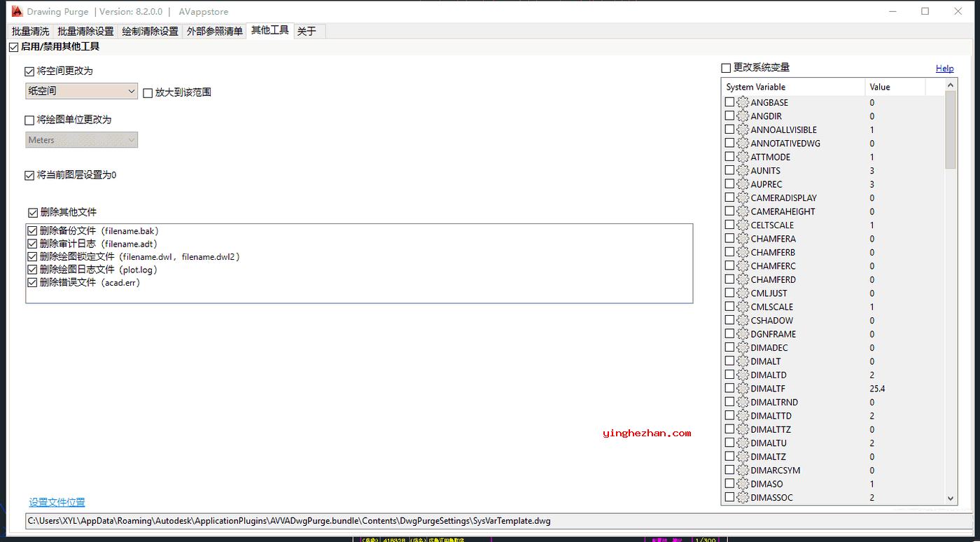Screen dimensions: 980x542
Task: Click the gear icon beside CAMERADISPLAY
Action: [x=743, y=198]
